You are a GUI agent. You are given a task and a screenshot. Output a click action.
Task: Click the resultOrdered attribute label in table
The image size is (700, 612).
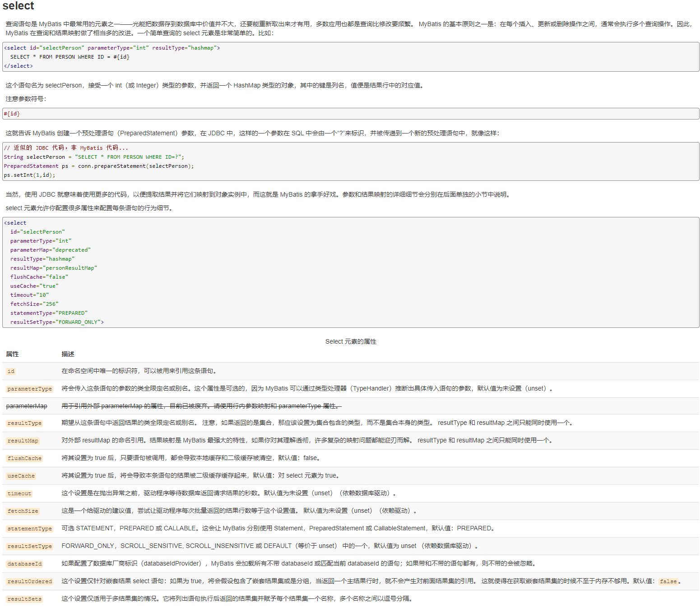(29, 581)
